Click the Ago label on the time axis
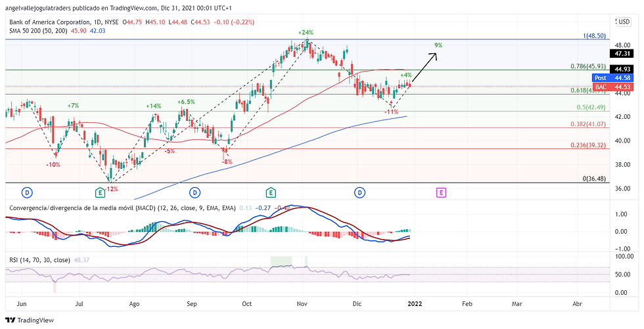 134,304
